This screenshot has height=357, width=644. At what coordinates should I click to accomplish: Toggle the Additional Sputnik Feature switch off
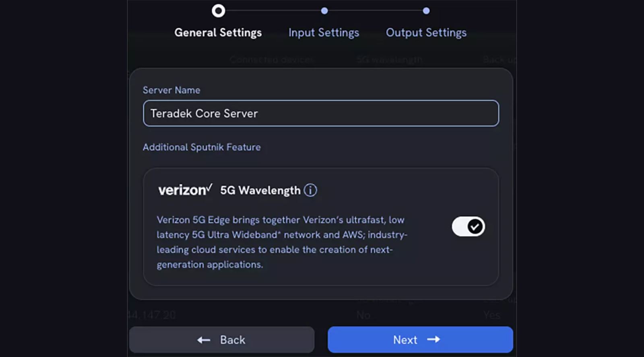point(468,226)
